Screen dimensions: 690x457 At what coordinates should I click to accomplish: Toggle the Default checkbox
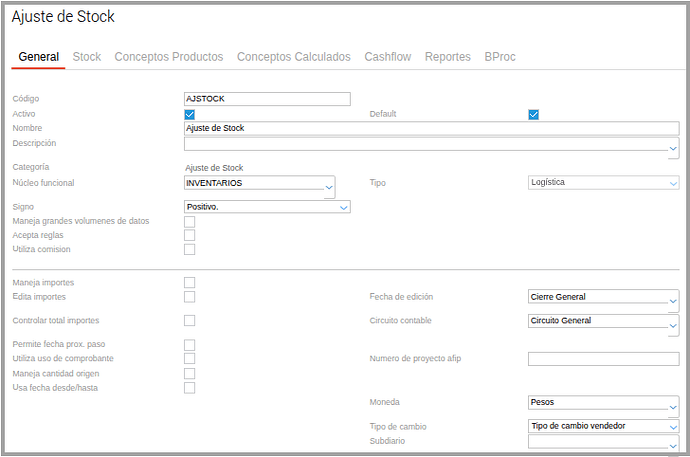click(x=534, y=114)
